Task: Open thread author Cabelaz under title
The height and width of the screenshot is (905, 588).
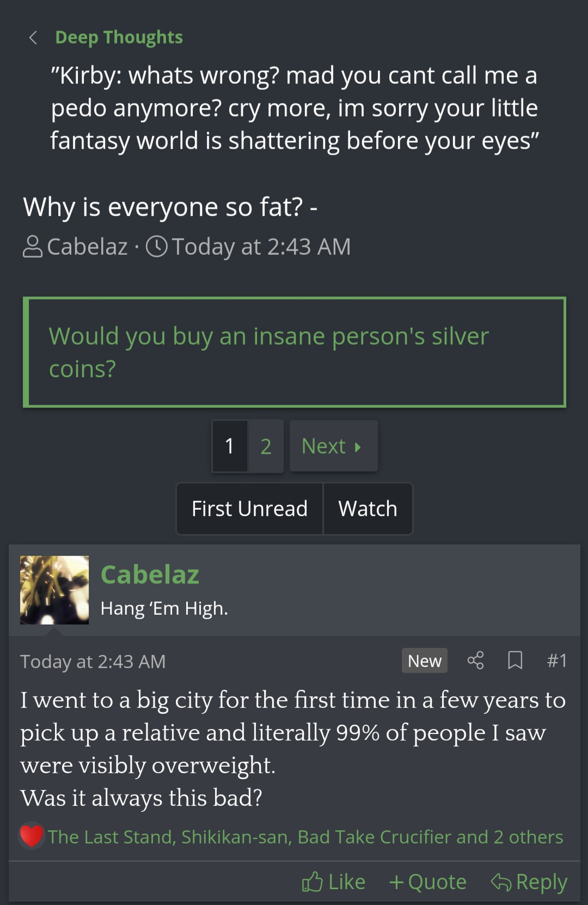Action: [x=87, y=247]
